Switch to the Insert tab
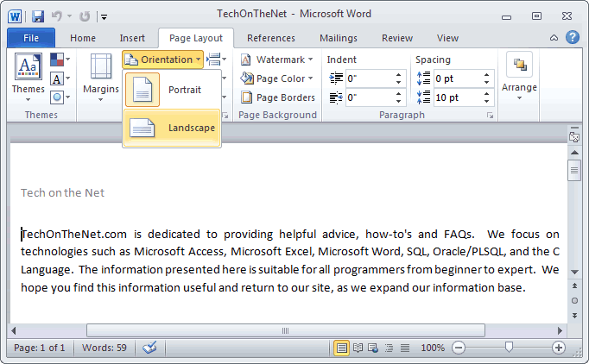This screenshot has width=589, height=364. 132,38
